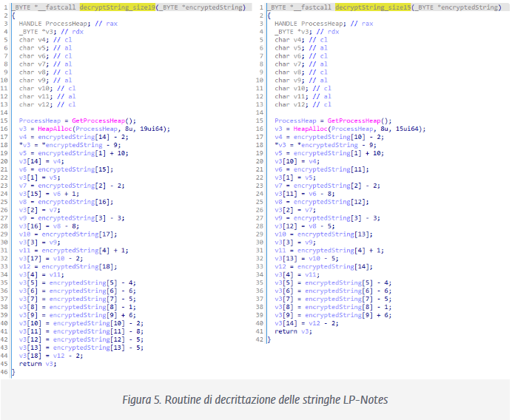Click GetProcessHeap() in the left code pane
This screenshot has height=420, width=512.
coord(101,120)
